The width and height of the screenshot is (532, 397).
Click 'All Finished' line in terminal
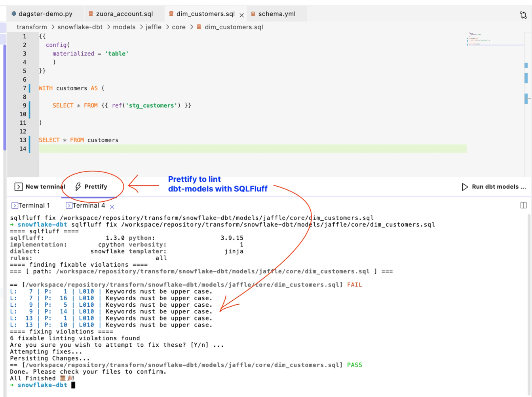pos(42,378)
